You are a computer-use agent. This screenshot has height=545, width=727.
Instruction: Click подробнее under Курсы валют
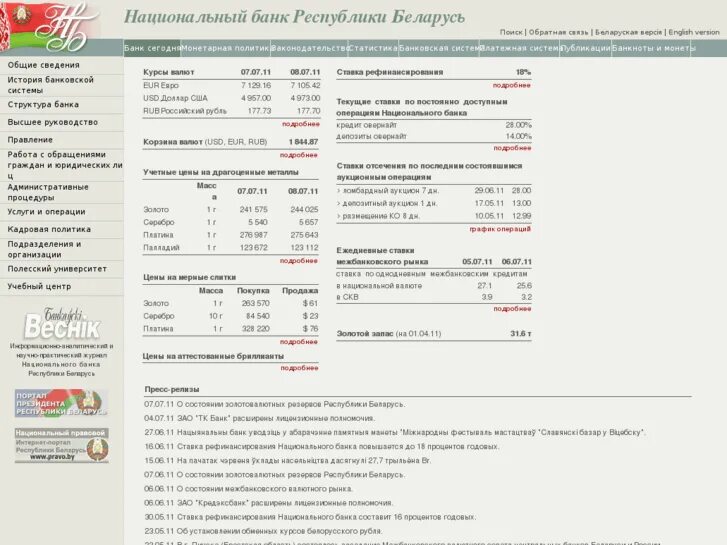(300, 124)
